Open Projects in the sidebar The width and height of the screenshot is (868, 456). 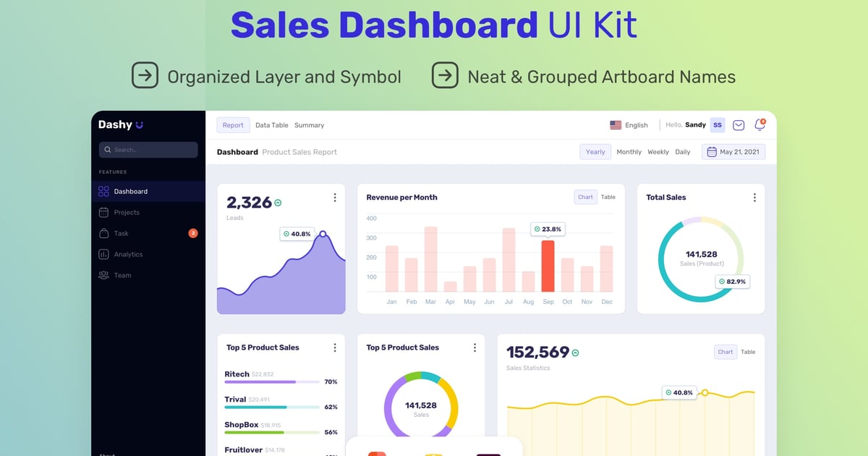(127, 213)
